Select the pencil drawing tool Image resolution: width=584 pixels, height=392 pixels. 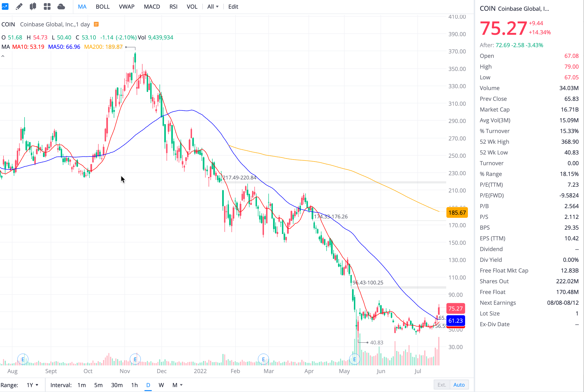(x=19, y=7)
